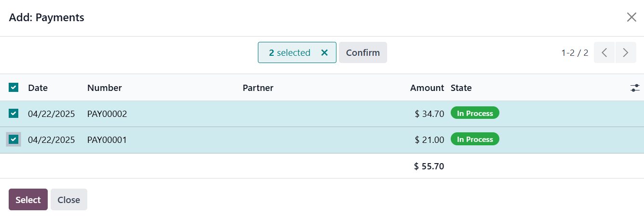Close the Add: Payments dialog with X

pos(631,17)
